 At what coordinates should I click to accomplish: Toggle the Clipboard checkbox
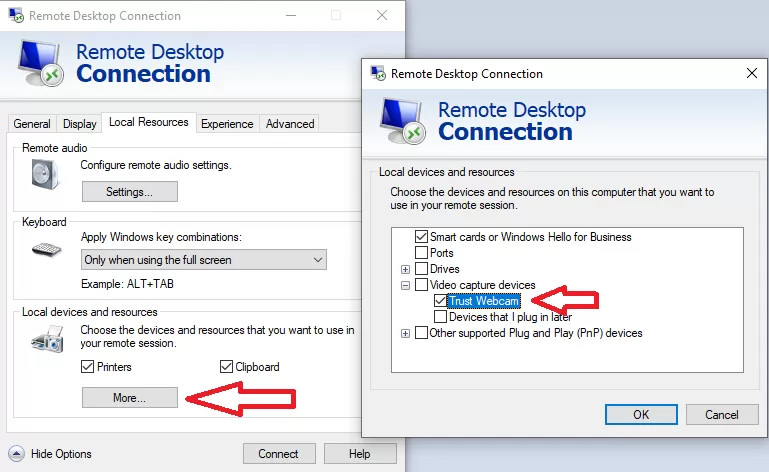[x=226, y=367]
